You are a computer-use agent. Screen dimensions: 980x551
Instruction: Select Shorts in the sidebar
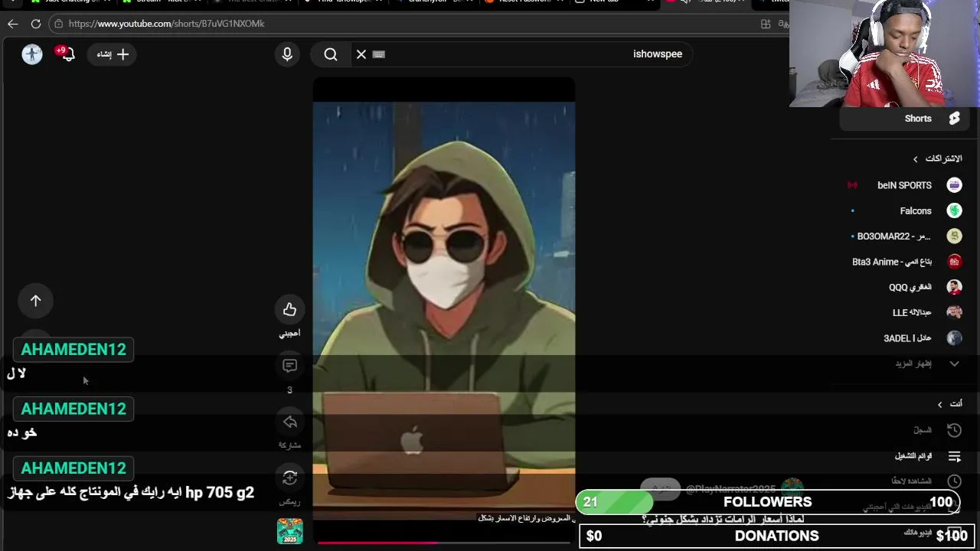click(x=903, y=119)
